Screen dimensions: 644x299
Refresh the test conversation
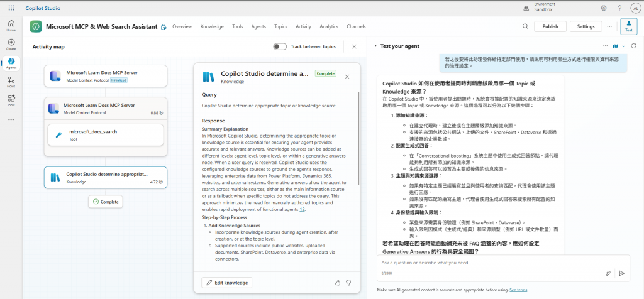tap(633, 46)
